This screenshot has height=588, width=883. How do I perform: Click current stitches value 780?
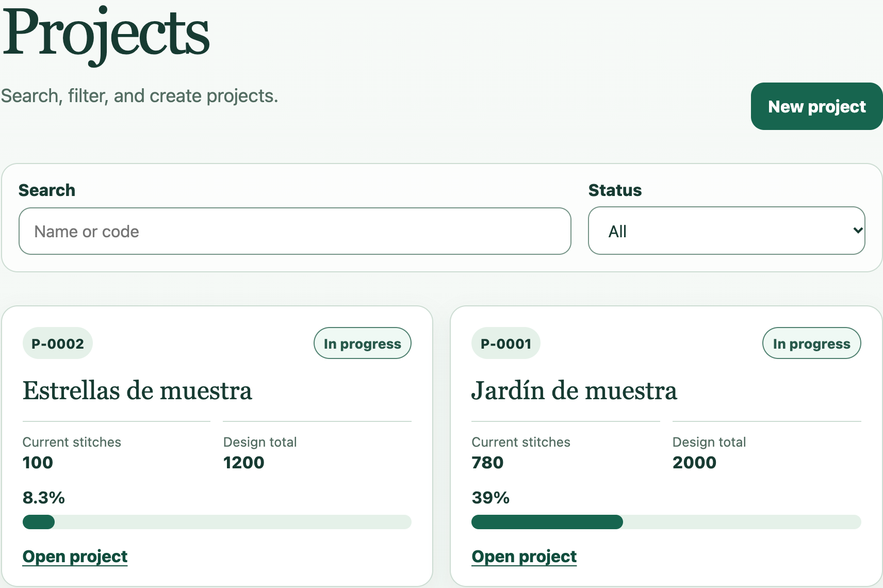tap(487, 463)
